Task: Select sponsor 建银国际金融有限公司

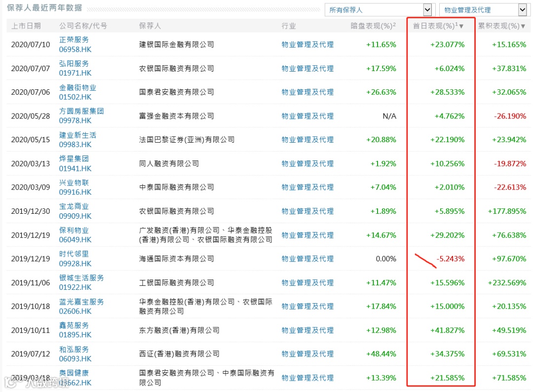Action: pos(176,44)
